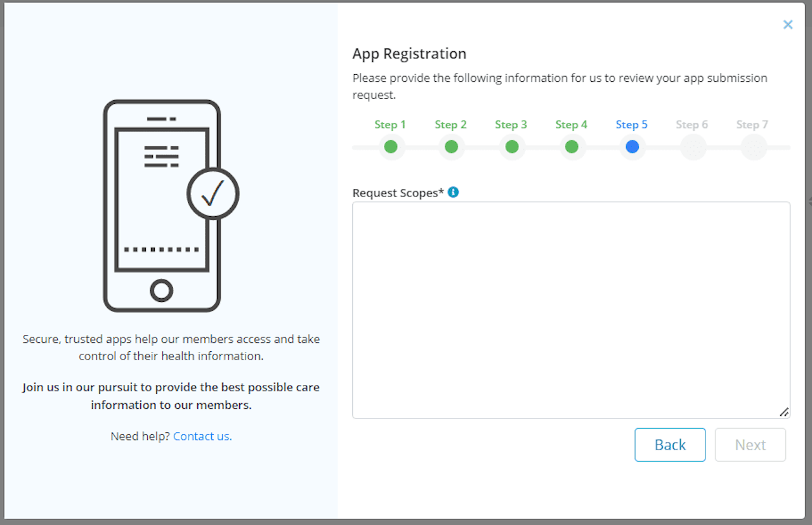Click the progress line between Step 5 and Step 6
This screenshot has height=525, width=812.
coord(662,146)
